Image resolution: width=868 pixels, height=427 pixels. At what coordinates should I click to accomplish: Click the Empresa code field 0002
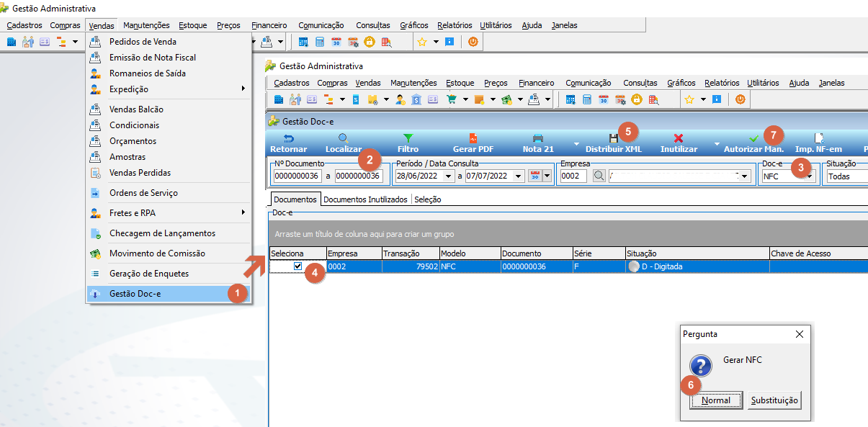pos(573,176)
